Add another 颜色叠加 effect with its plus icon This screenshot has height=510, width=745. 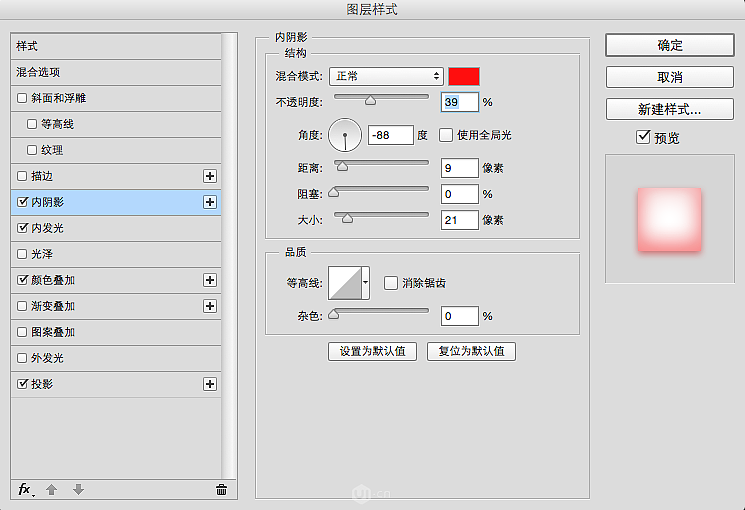210,280
